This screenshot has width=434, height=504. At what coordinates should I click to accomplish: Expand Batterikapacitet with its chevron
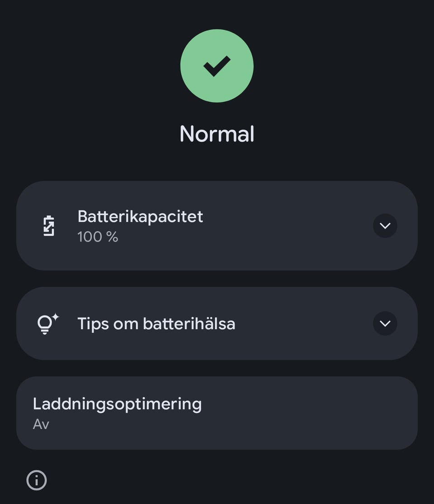385,226
